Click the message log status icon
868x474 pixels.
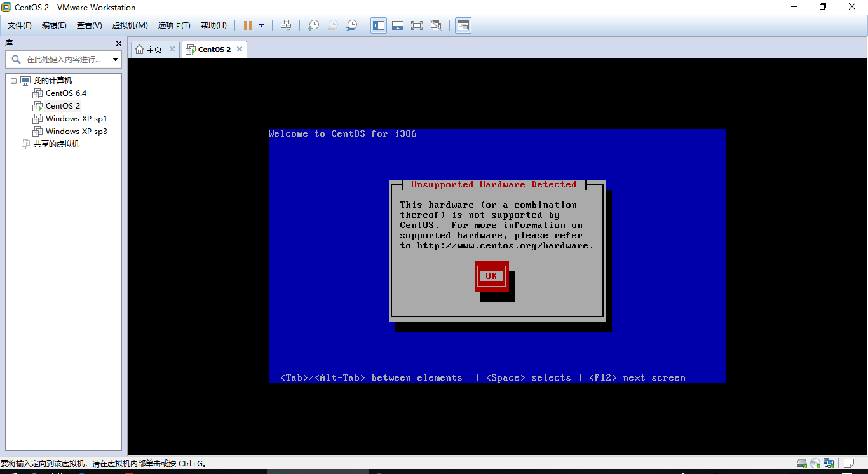849,463
